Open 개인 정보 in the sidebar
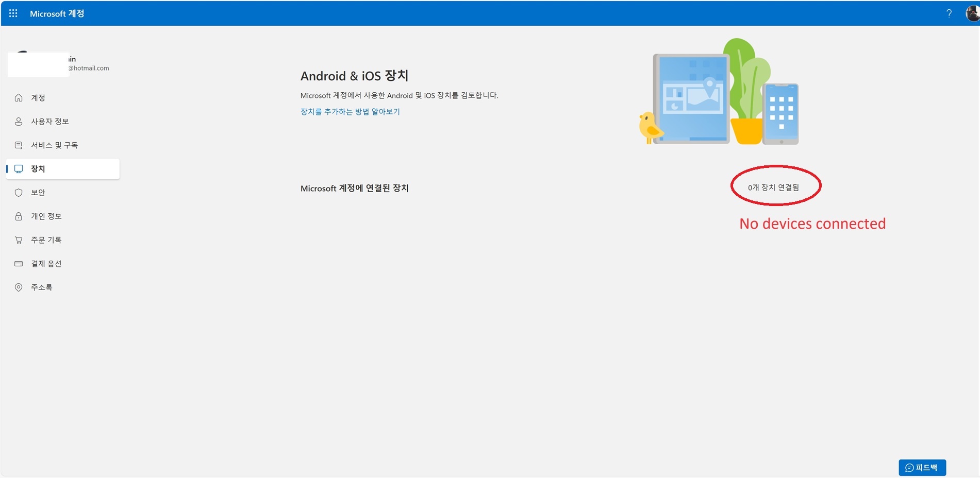Screen dimensions: 980x478 pyautogui.click(x=63, y=216)
